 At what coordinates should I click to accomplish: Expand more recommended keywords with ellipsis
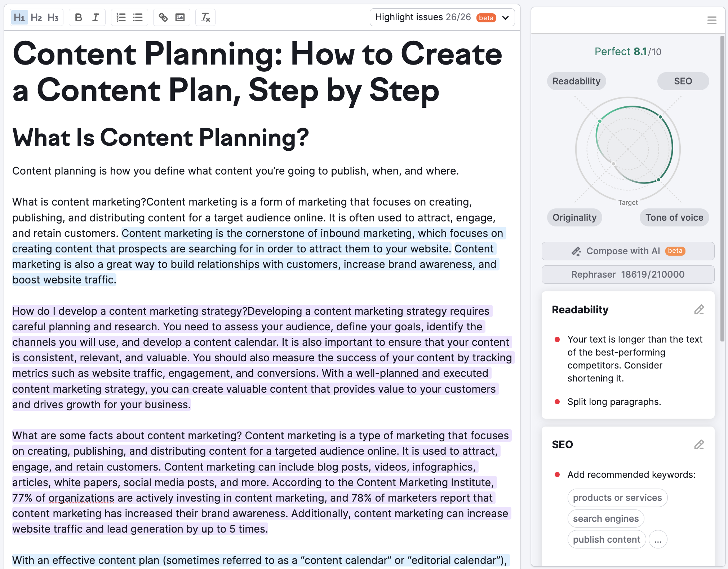point(658,539)
